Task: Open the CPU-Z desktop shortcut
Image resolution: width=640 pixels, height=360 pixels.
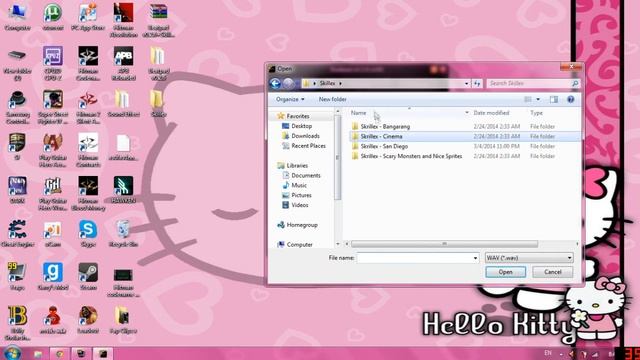Action: coord(53,64)
